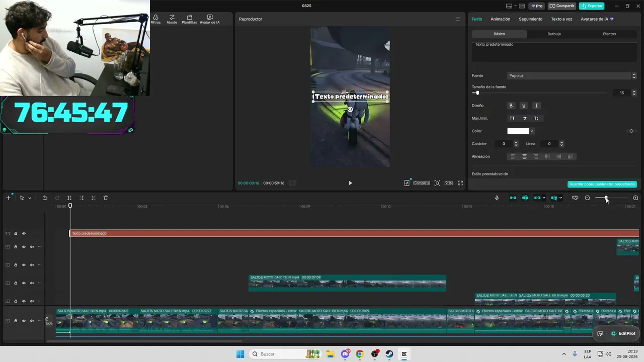Image resolution: width=644 pixels, height=362 pixels.
Task: Click the Exportar button
Action: 592,6
